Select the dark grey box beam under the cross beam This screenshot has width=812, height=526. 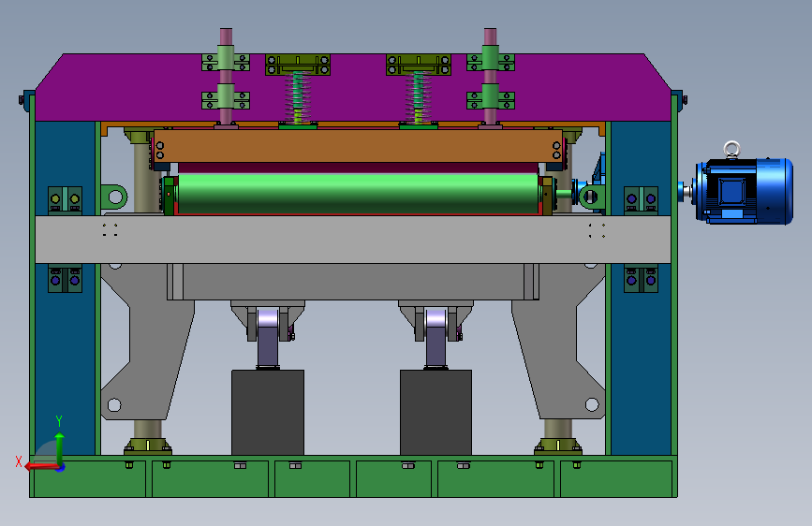[x=353, y=282]
